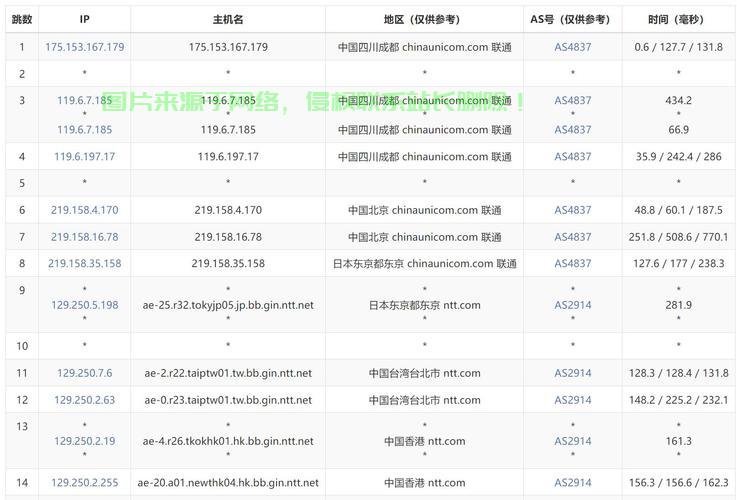737x500 pixels.
Task: Click IP link 219.158.35.158 in hop 8
Action: click(84, 264)
